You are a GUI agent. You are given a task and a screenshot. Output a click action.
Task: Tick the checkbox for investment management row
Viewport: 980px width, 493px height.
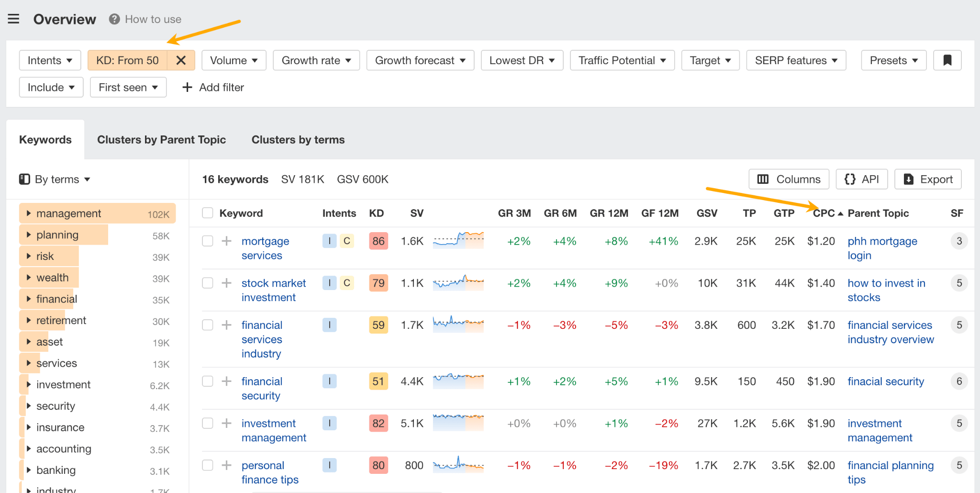tap(208, 423)
